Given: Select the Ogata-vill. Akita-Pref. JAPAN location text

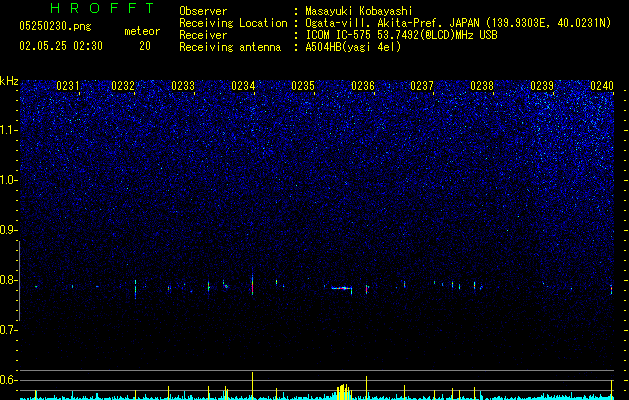Looking at the screenshot, I should click(x=458, y=23).
